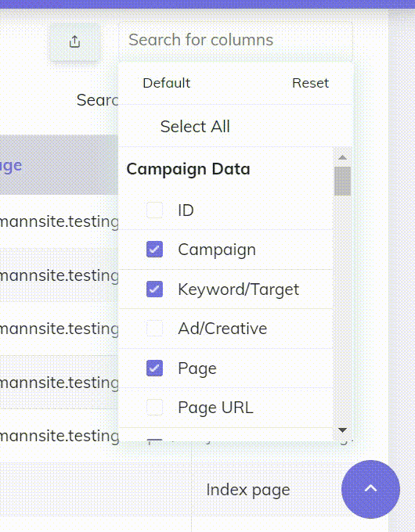Click the export share icon button
The width and height of the screenshot is (415, 532).
74,42
